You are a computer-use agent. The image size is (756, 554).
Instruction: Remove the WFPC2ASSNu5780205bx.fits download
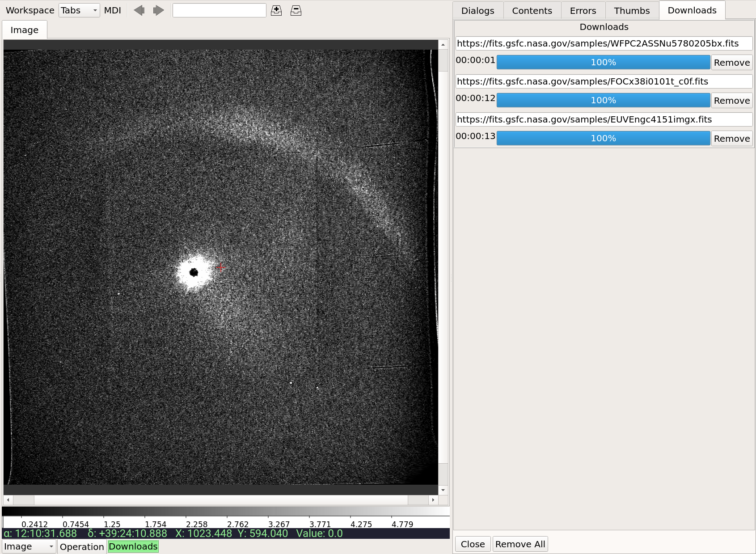(731, 63)
